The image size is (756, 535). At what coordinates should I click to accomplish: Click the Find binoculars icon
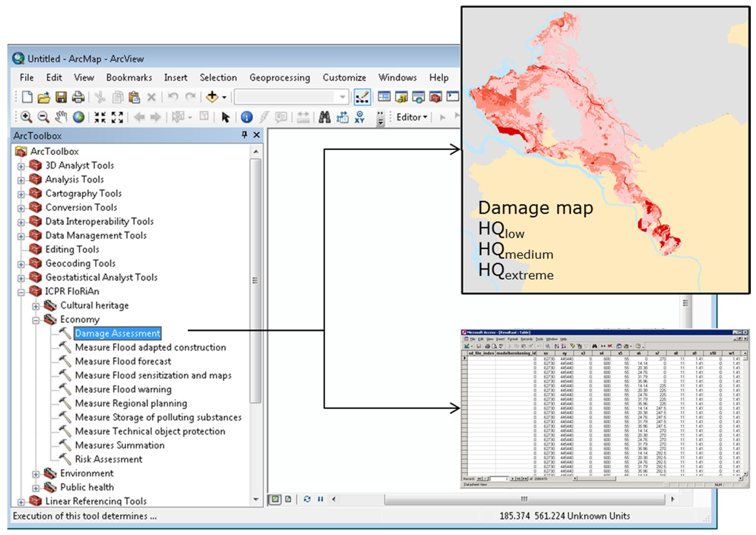coord(325,117)
